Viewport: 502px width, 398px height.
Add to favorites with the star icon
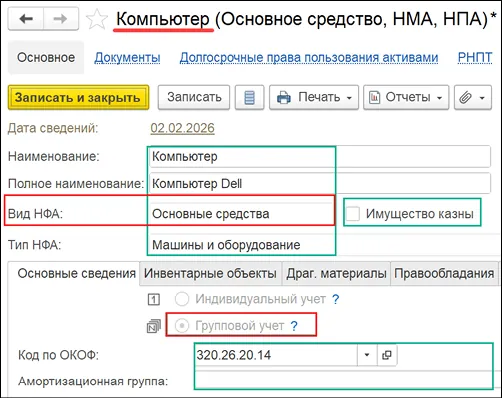pos(97,20)
